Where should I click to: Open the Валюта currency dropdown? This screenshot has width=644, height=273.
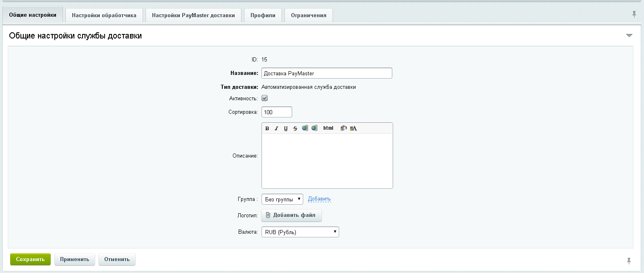pyautogui.click(x=300, y=232)
